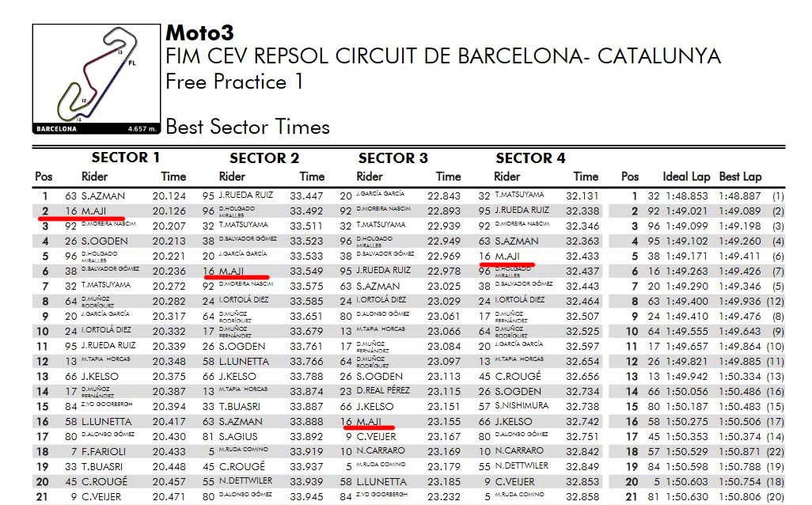Click Sector 1 fastest time 20.124
The width and height of the screenshot is (812, 505).
click(169, 196)
